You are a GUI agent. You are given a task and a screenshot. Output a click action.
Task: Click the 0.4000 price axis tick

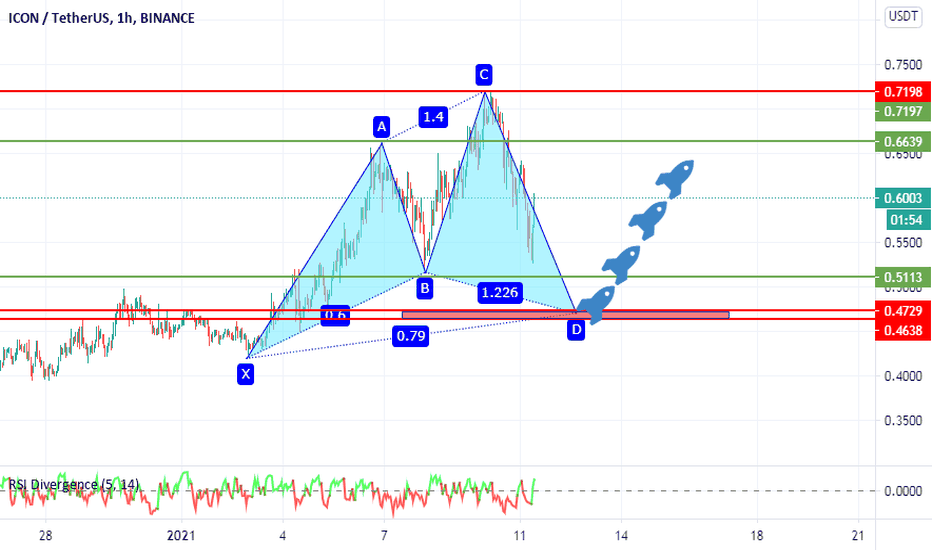point(903,376)
